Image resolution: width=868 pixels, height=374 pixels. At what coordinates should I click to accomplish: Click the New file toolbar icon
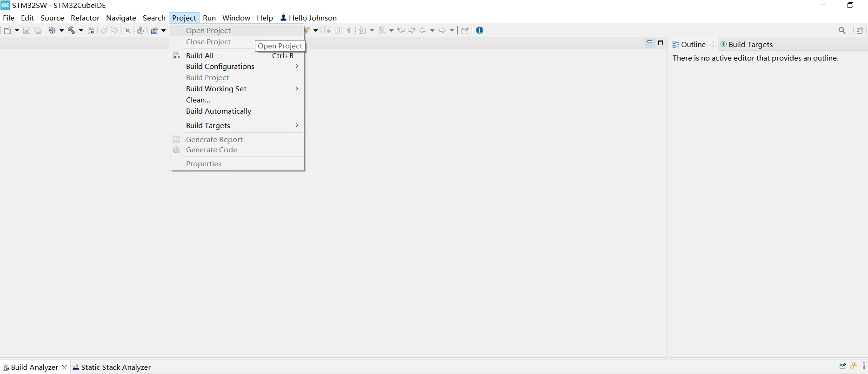click(7, 31)
